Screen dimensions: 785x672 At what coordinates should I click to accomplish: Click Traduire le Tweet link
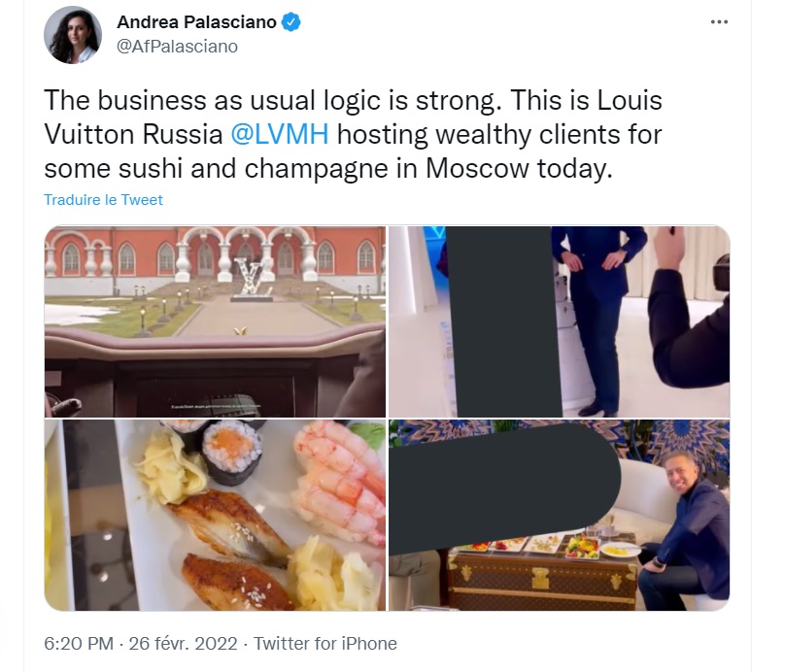tap(103, 200)
